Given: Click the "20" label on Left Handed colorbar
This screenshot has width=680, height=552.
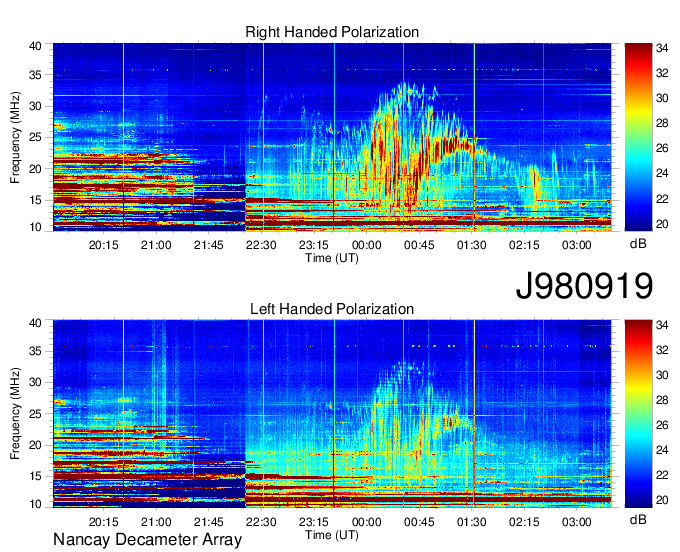Looking at the screenshot, I should coord(662,500).
